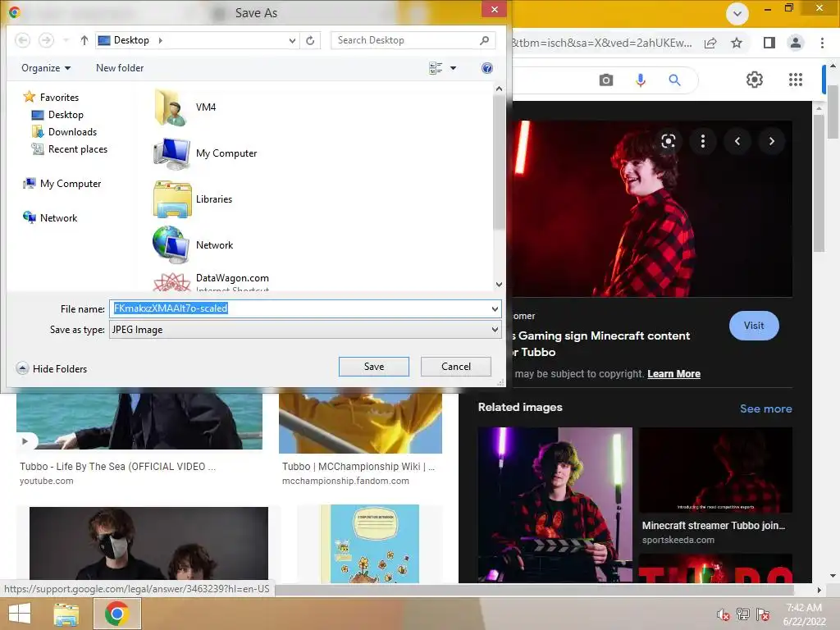This screenshot has width=840, height=630.
Task: Open File Explorer from the taskbar
Action: 66,614
